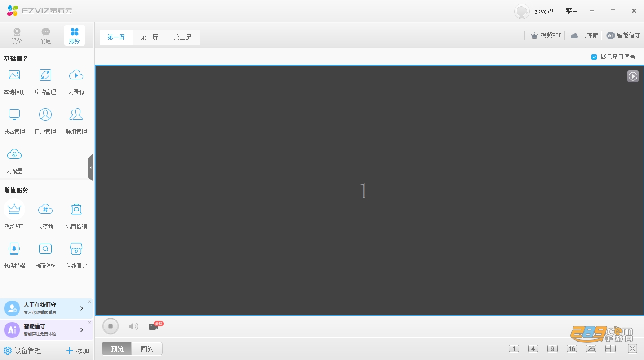Switch to 第二屏 screen tab
The width and height of the screenshot is (644, 360).
tap(150, 37)
